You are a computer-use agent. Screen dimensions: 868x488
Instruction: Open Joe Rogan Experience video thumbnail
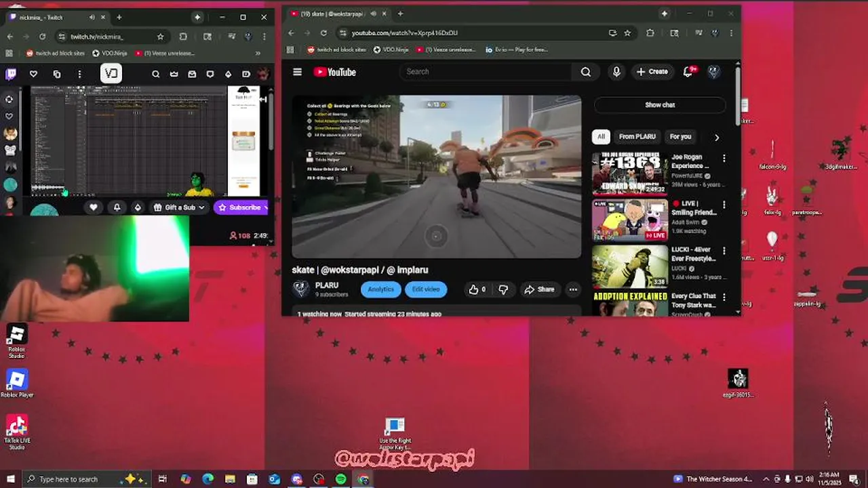(630, 173)
